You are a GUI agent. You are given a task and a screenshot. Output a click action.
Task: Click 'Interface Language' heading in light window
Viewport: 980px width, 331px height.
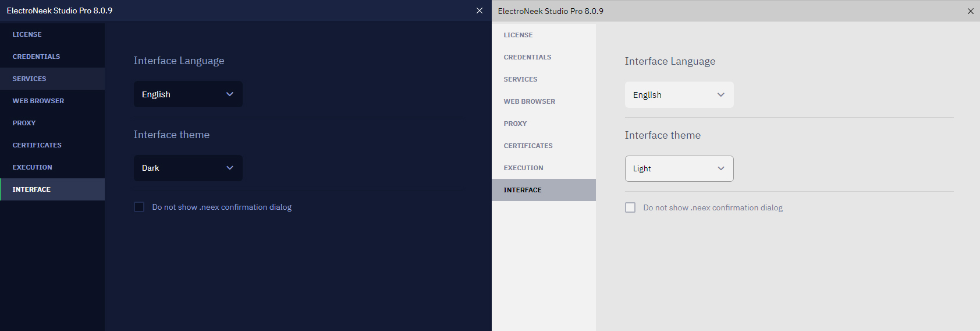pyautogui.click(x=670, y=61)
